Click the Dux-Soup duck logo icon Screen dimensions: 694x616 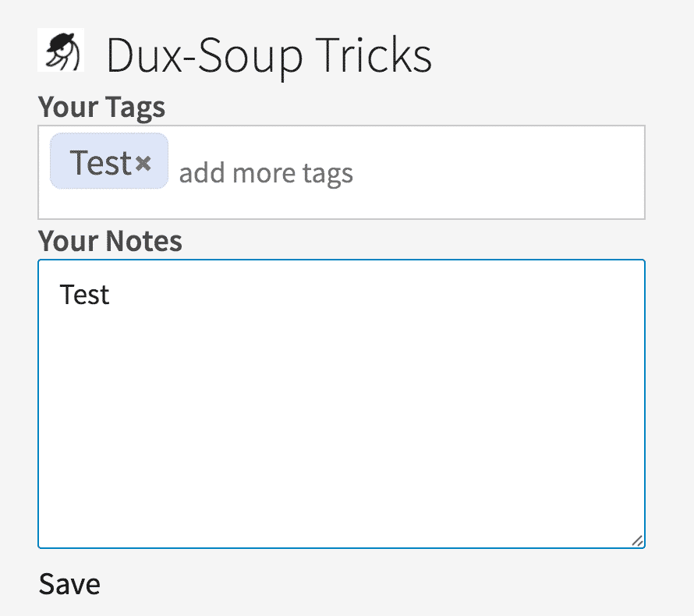(x=61, y=50)
